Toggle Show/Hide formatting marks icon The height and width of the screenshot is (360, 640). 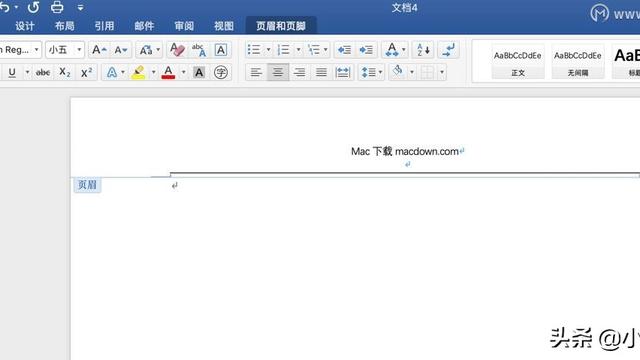[x=448, y=50]
